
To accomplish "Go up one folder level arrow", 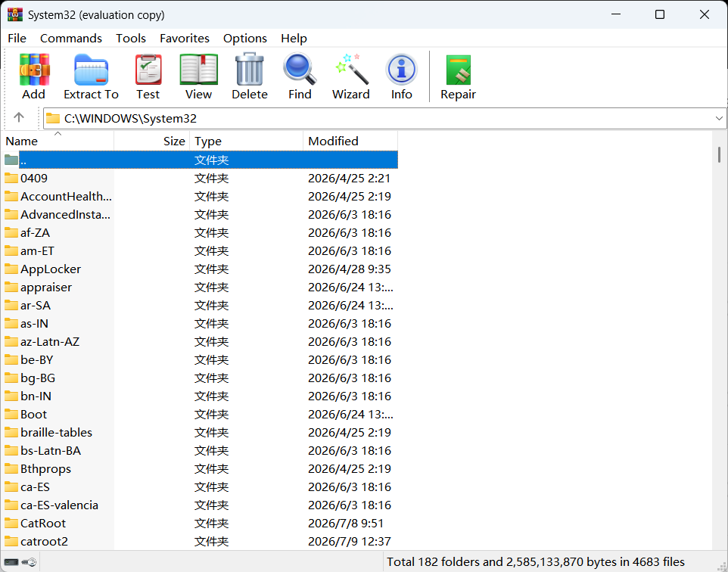I will [19, 117].
